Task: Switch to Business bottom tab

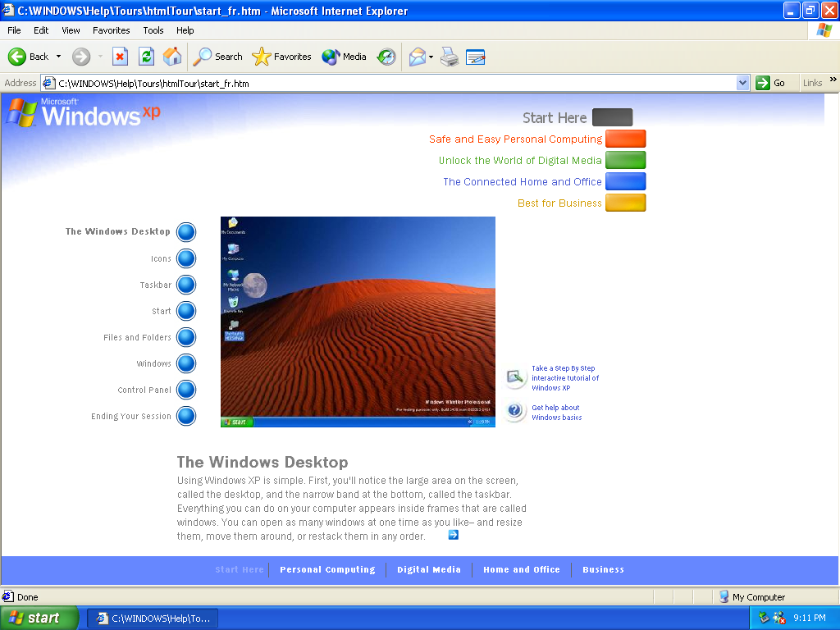Action: 603,569
